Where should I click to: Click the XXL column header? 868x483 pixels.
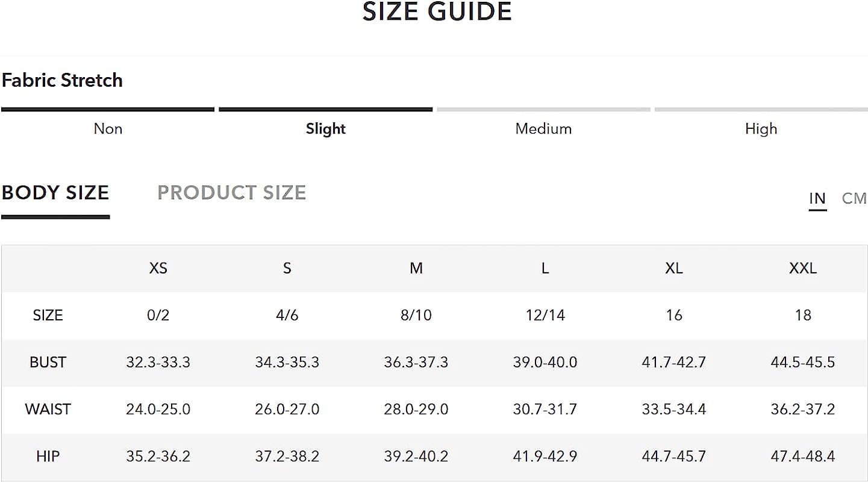pos(803,268)
